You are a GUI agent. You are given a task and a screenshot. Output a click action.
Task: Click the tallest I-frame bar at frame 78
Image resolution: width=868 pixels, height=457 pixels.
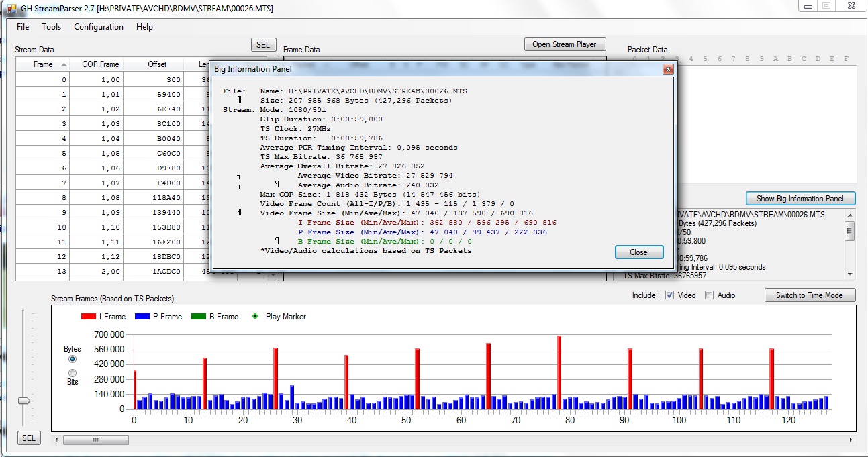(559, 372)
